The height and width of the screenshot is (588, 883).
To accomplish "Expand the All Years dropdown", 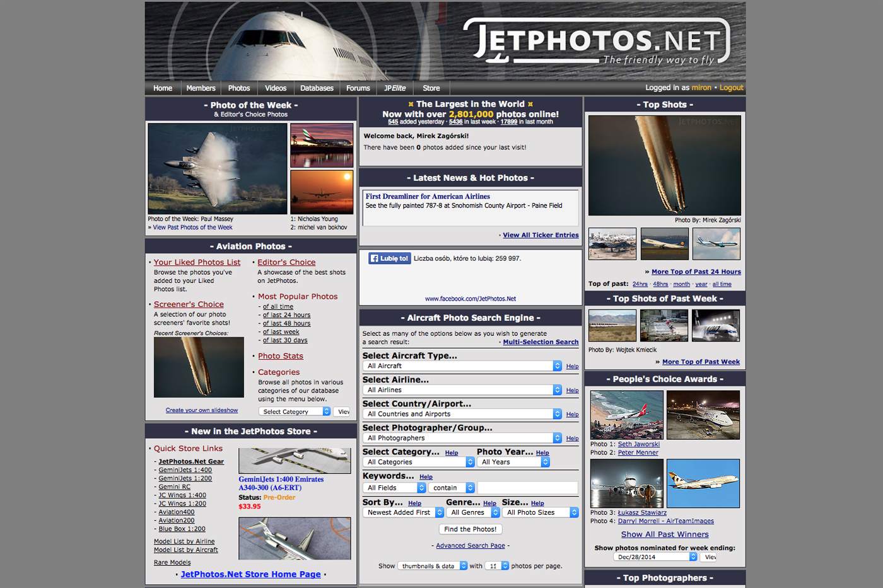I will 513,462.
